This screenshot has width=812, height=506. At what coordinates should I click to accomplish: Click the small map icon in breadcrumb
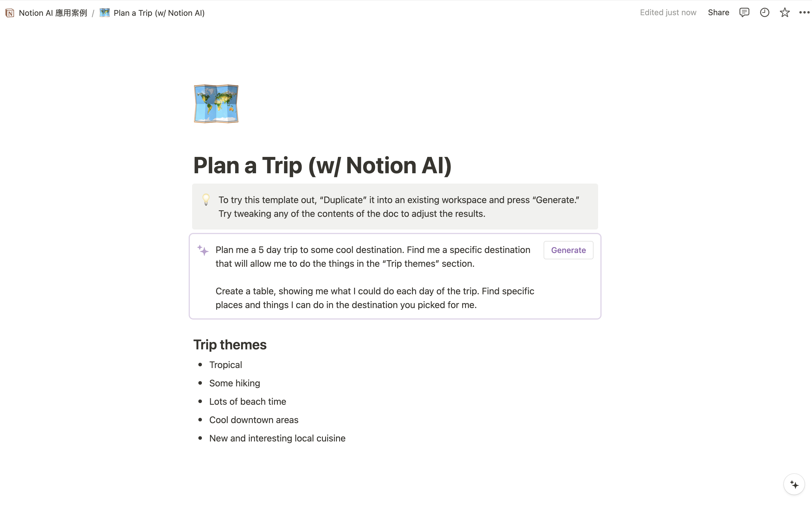(x=105, y=13)
